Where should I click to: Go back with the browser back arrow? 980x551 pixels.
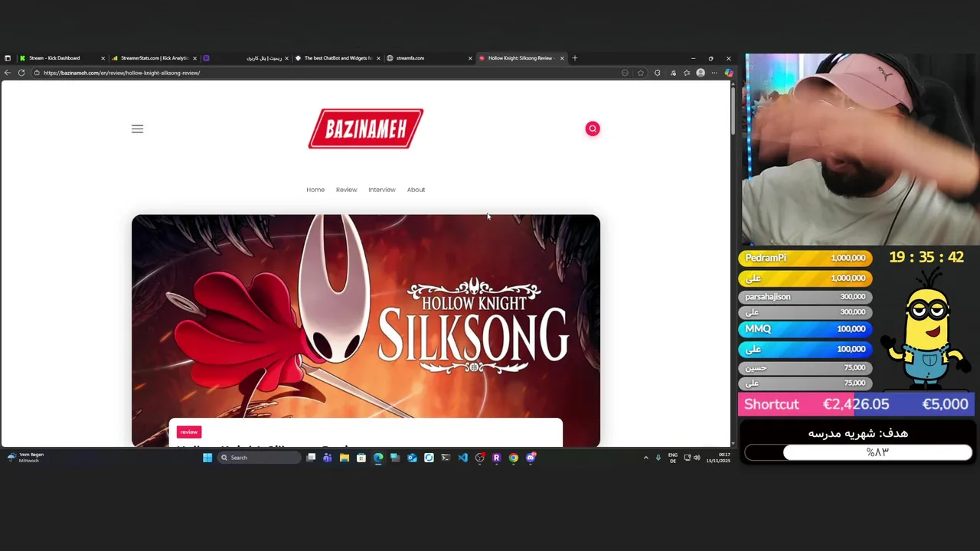tap(7, 73)
